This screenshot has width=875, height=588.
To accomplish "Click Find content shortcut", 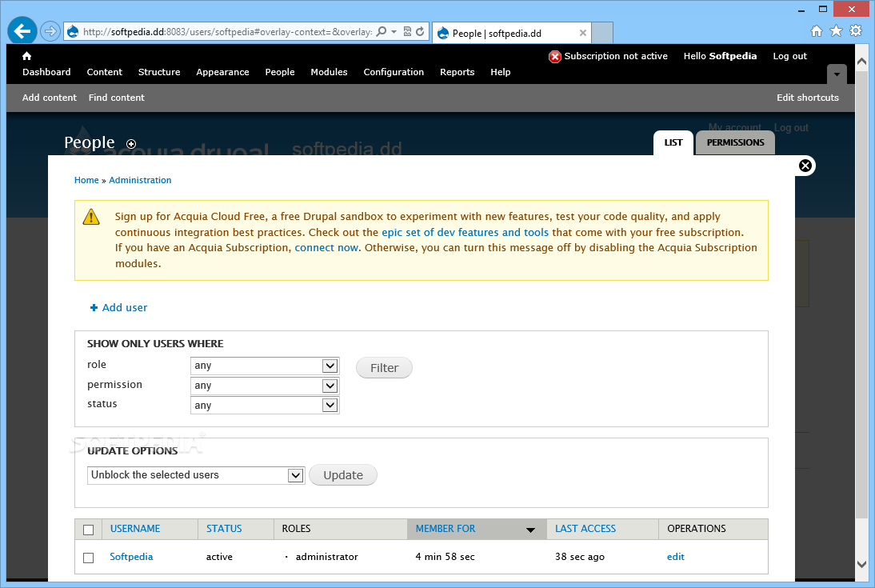I will coord(116,98).
